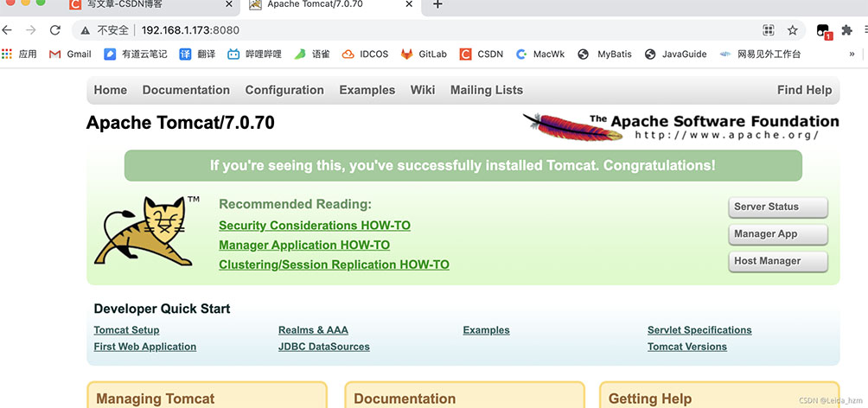Open the new tab plus button

pos(437,4)
